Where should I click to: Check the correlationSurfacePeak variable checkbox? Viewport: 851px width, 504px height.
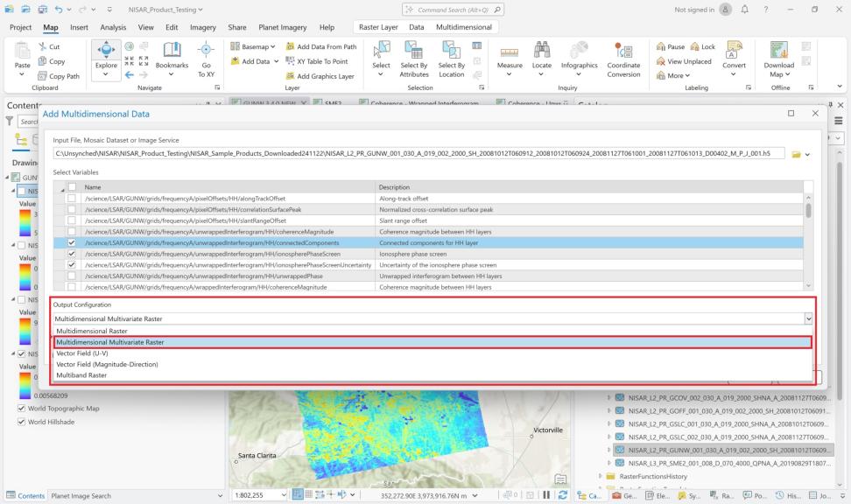click(x=72, y=209)
